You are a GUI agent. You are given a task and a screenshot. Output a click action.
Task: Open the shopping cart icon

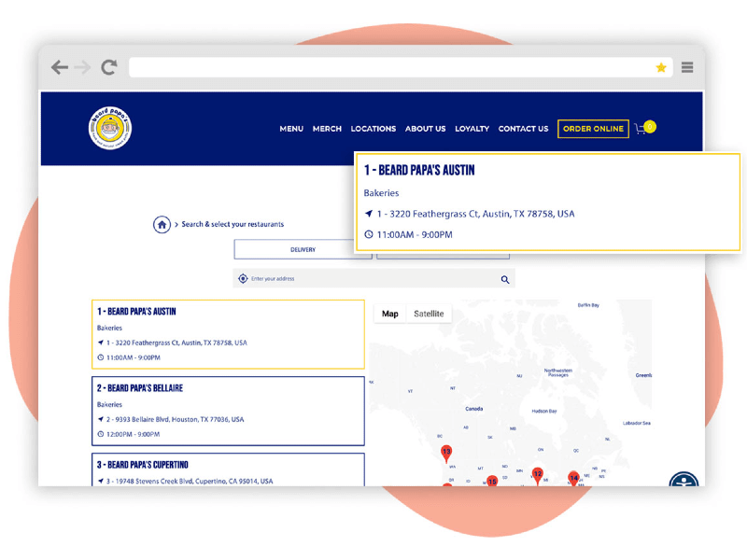coord(641,129)
